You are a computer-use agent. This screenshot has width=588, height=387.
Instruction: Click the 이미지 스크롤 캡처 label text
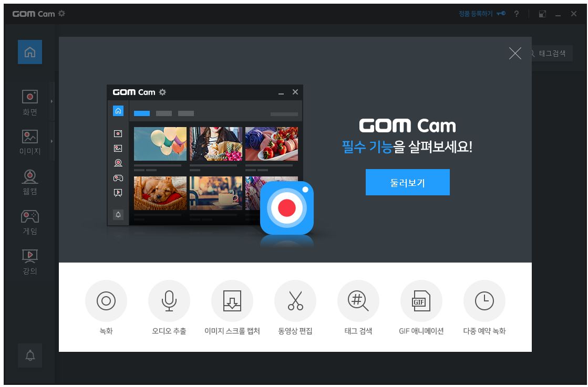[x=232, y=331]
